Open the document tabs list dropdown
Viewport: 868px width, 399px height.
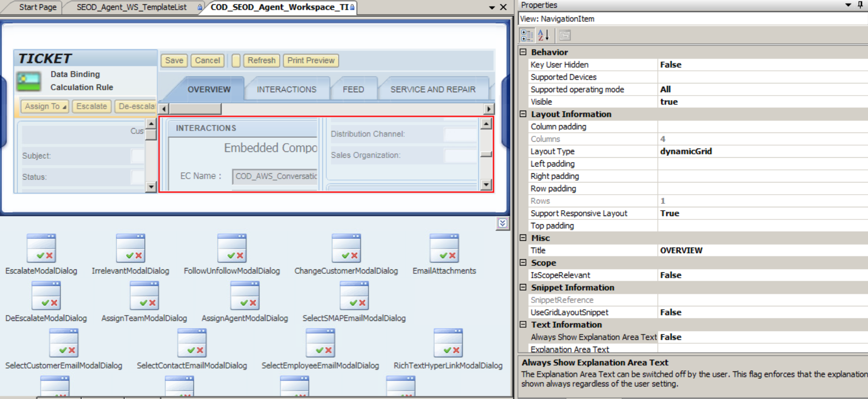coord(492,7)
